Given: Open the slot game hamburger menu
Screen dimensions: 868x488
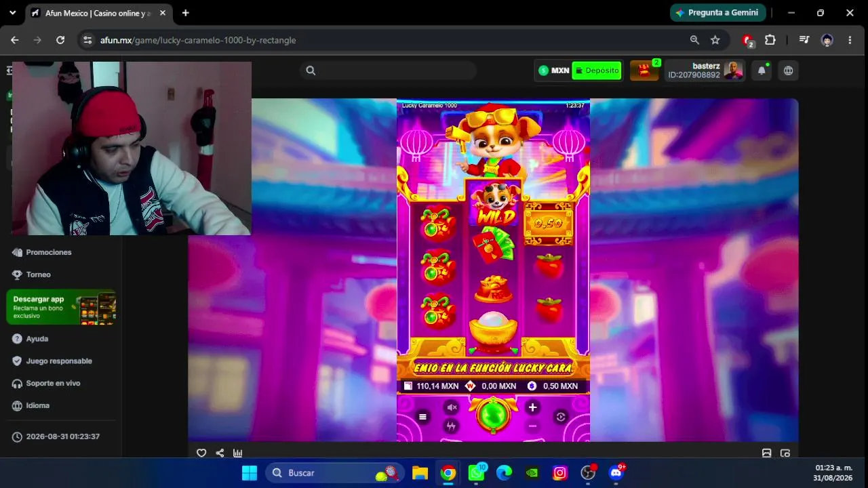Looking at the screenshot, I should click(422, 417).
